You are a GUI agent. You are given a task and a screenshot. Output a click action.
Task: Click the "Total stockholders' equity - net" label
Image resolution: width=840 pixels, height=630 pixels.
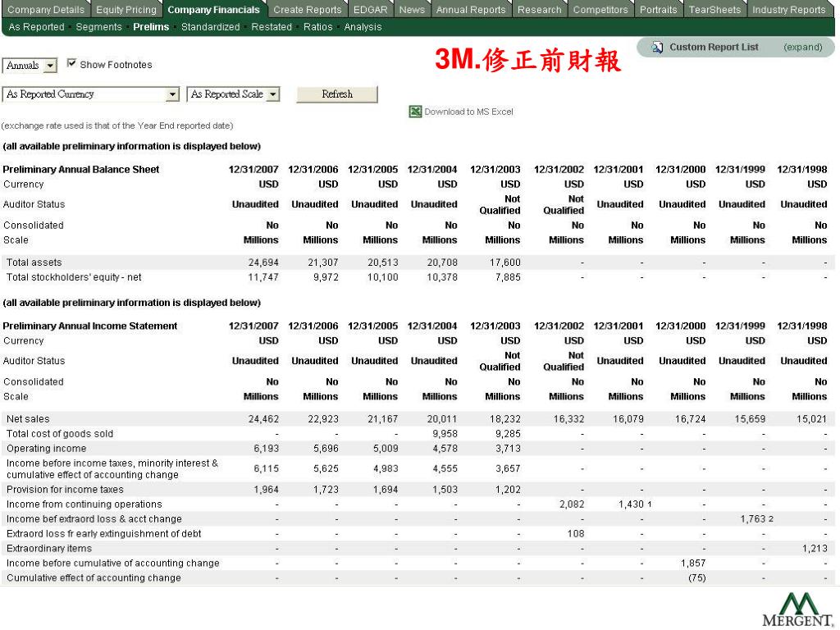pos(74,277)
